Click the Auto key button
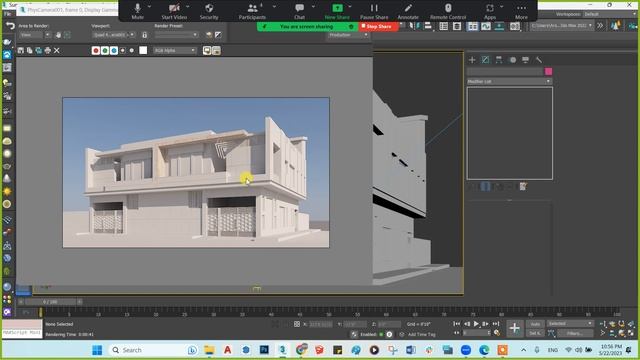The image size is (640, 360). [535, 324]
